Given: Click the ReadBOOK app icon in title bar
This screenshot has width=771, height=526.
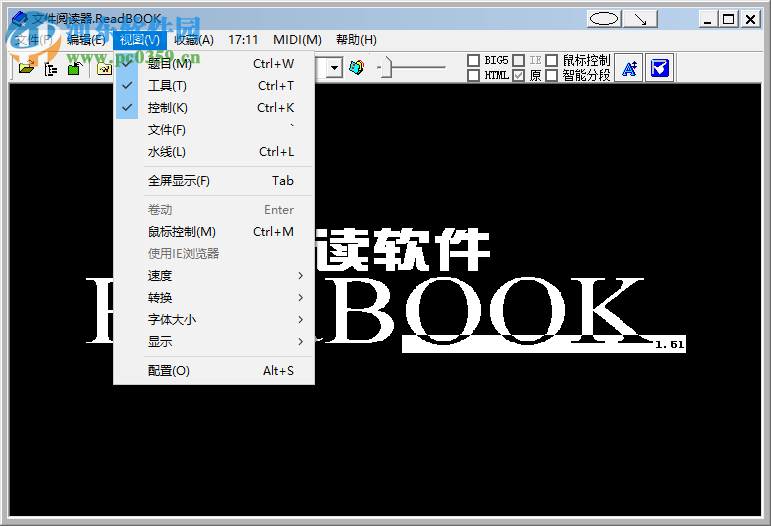Looking at the screenshot, I should 19,19.
